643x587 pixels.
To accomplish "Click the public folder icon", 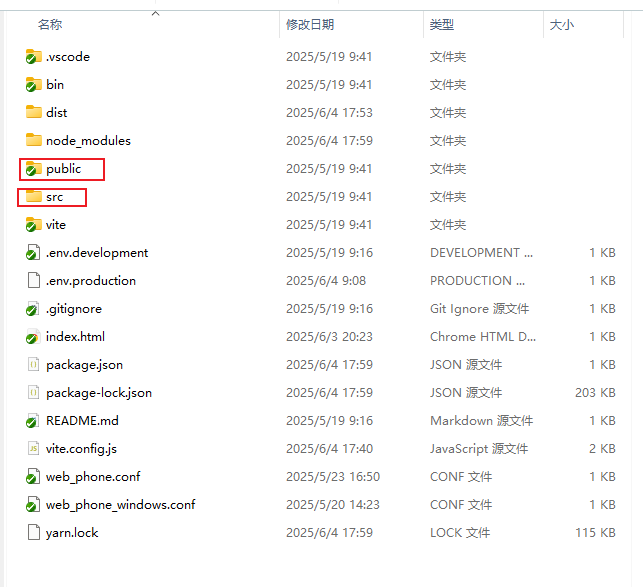I will tap(33, 169).
